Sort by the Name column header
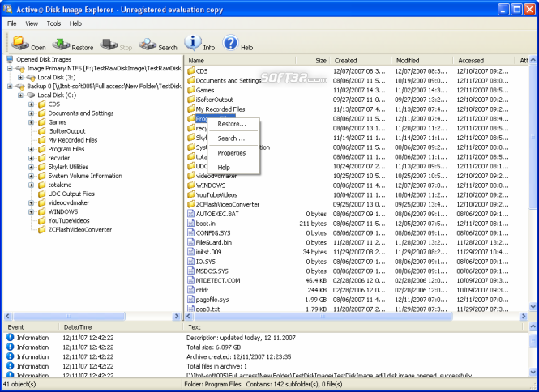The width and height of the screenshot is (539, 392). coord(240,61)
